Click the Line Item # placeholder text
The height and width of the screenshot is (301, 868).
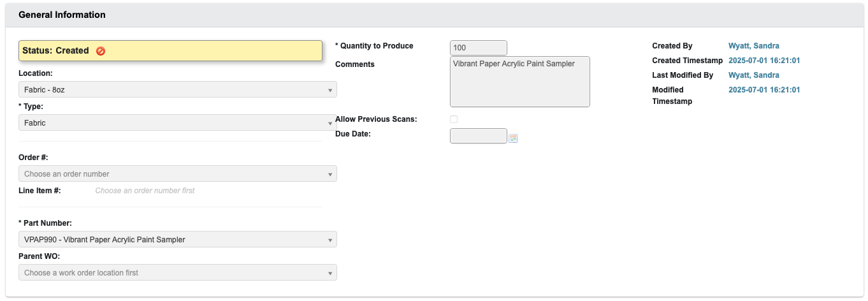(x=145, y=191)
